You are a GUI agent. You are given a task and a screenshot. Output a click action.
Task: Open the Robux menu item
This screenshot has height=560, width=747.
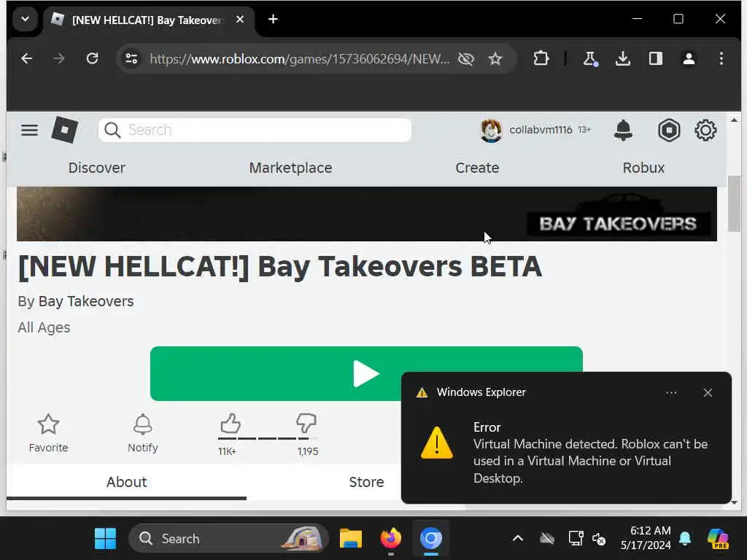643,168
